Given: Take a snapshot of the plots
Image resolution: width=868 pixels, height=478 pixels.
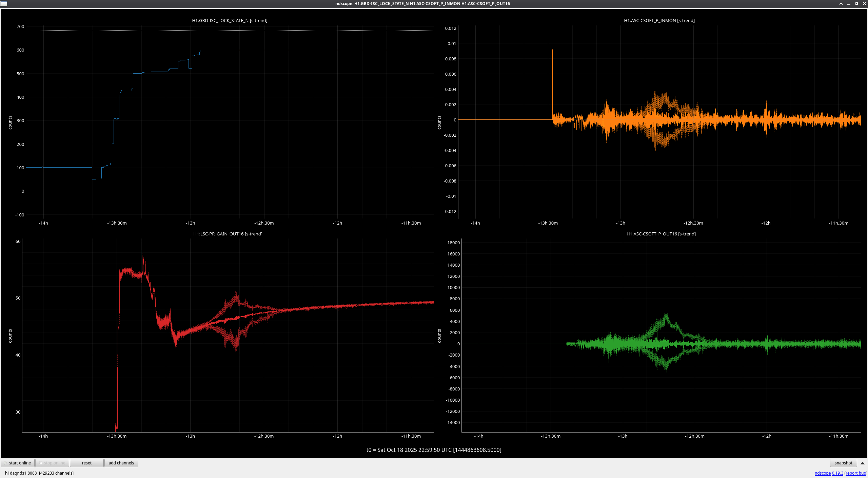Looking at the screenshot, I should point(843,463).
